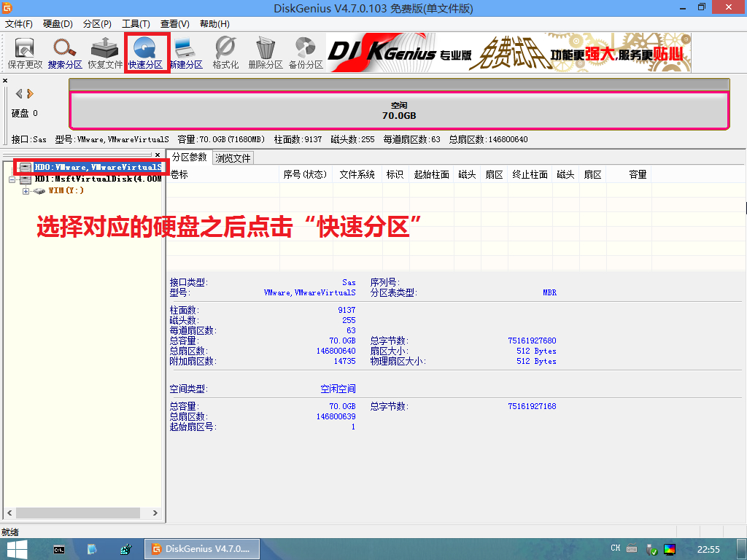The image size is (747, 560).
Task: Click the New Partition (新建分区) icon
Action: [186, 52]
